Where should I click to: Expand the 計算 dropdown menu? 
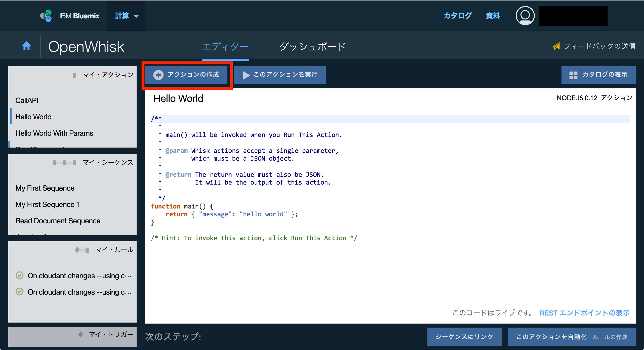(127, 16)
